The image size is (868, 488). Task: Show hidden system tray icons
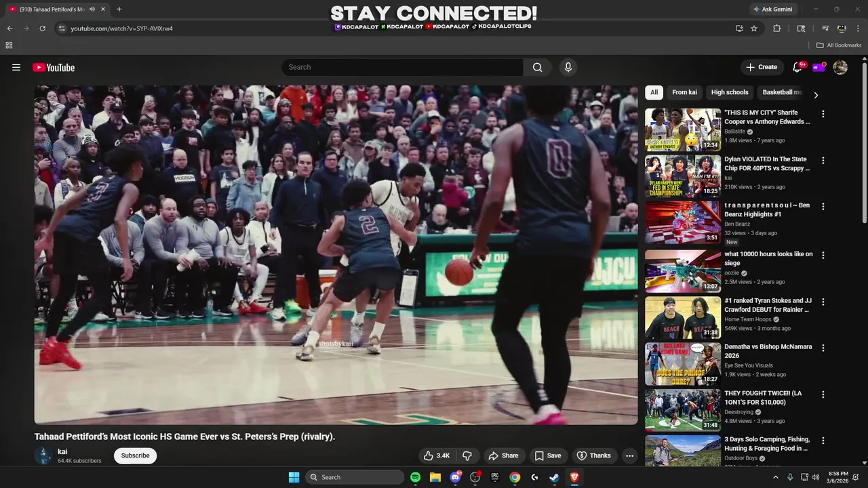point(776,477)
